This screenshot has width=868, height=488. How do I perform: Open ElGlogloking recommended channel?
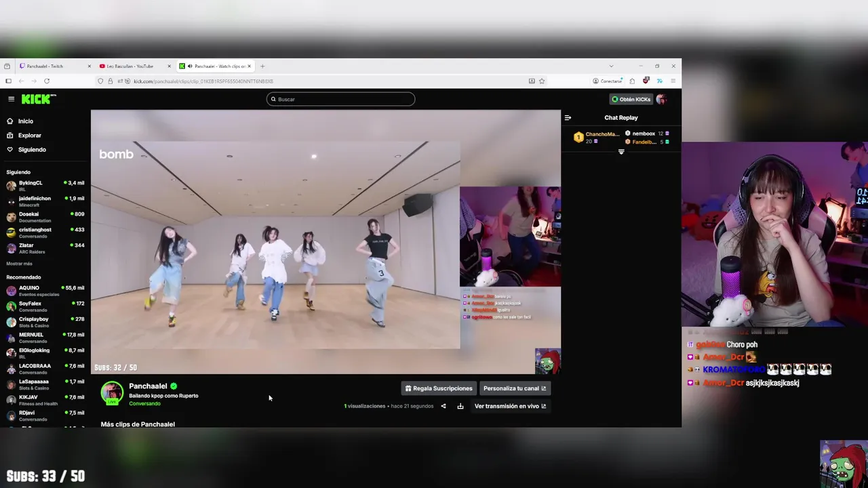point(45,353)
